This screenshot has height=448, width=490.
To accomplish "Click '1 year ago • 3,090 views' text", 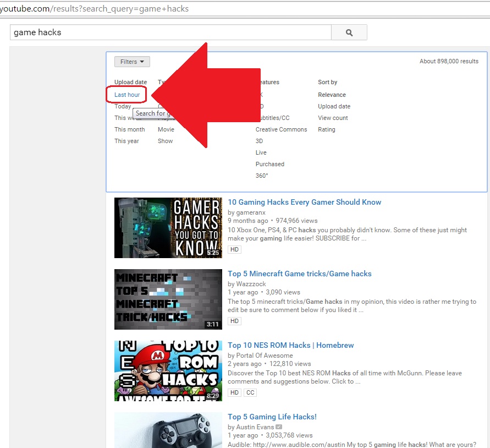I will point(264,292).
